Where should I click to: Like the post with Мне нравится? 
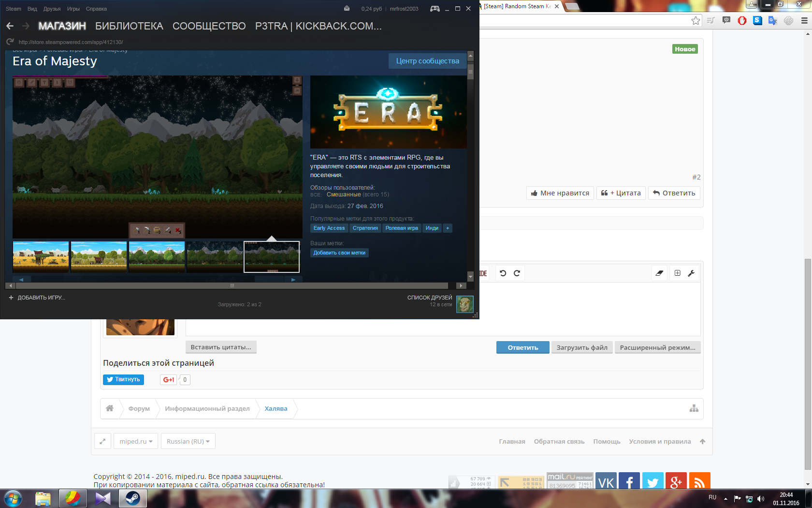pos(560,193)
